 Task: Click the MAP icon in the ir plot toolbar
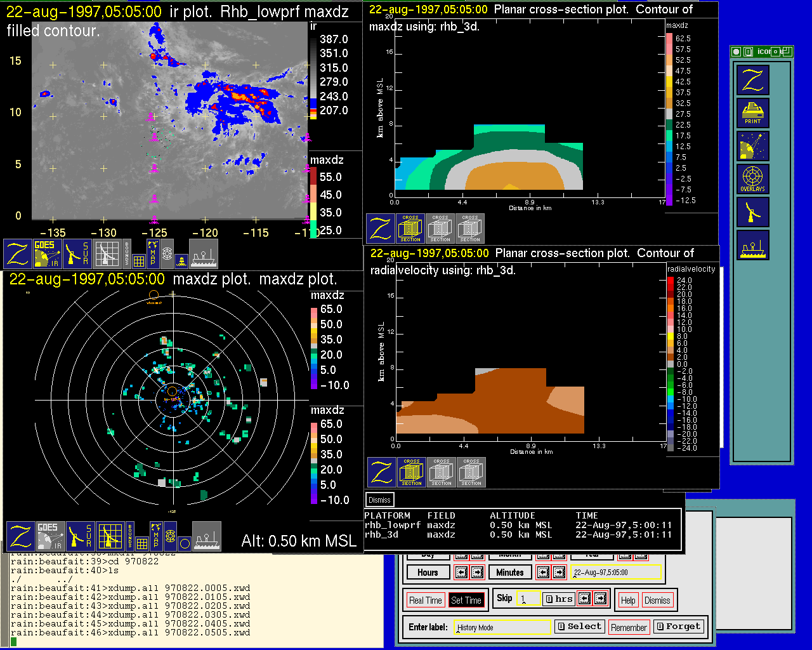(x=153, y=253)
